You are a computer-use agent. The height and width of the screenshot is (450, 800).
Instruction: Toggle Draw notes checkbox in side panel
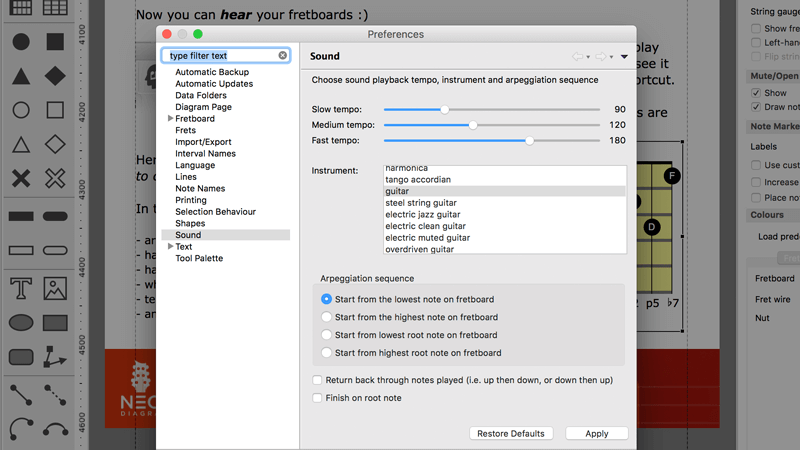[x=756, y=107]
